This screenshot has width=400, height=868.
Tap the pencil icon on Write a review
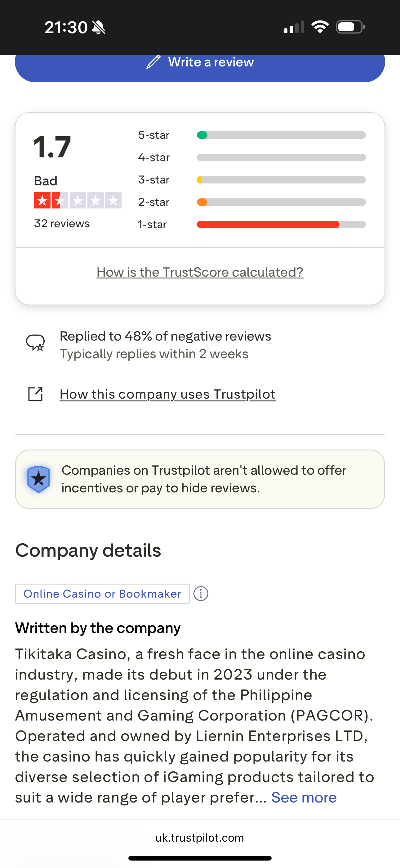pyautogui.click(x=153, y=62)
